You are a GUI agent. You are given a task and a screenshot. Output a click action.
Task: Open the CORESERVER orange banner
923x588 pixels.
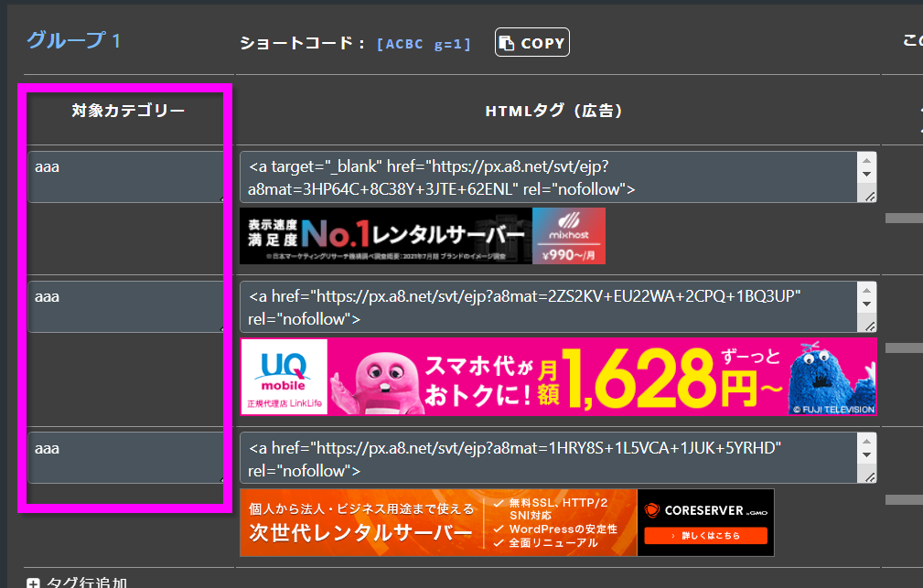(507, 523)
